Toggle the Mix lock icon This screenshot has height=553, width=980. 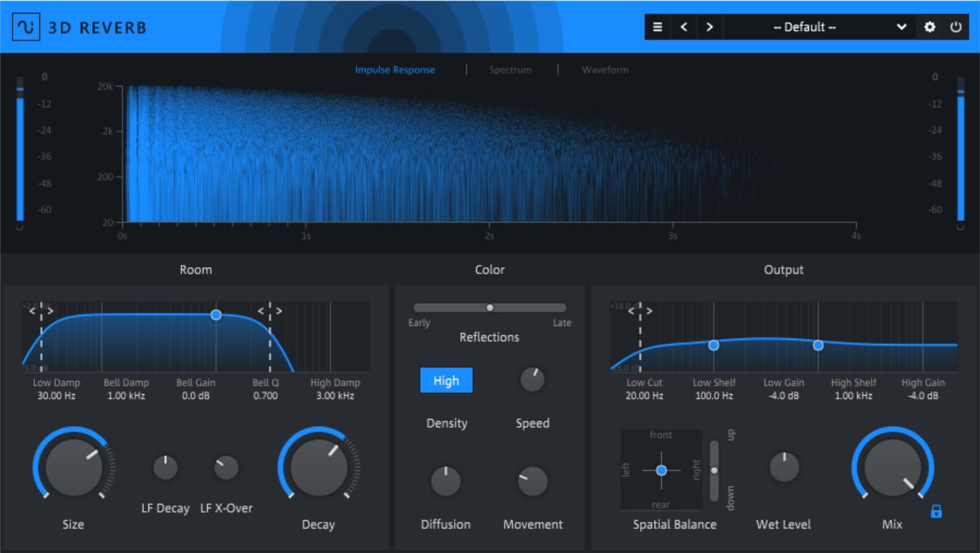(x=936, y=511)
